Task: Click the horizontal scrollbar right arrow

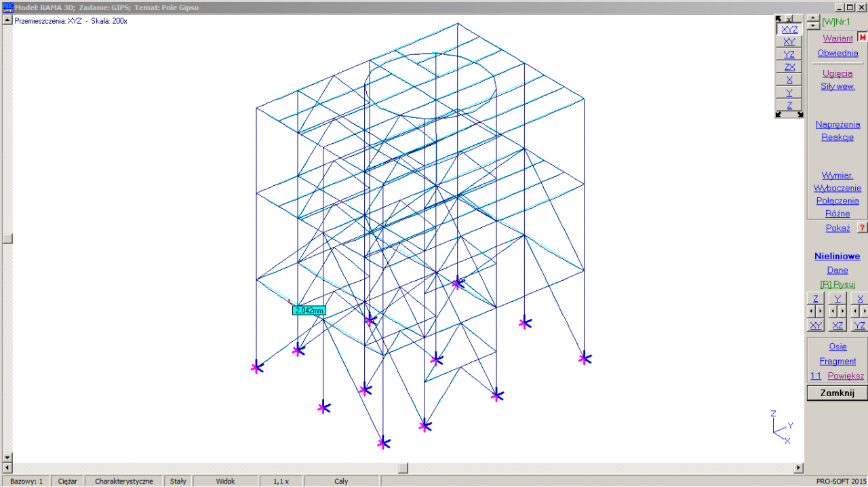Action: coord(798,468)
